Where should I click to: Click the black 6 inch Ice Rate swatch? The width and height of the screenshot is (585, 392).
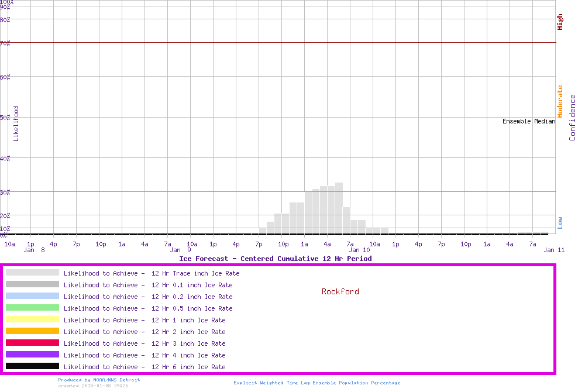[x=32, y=366]
